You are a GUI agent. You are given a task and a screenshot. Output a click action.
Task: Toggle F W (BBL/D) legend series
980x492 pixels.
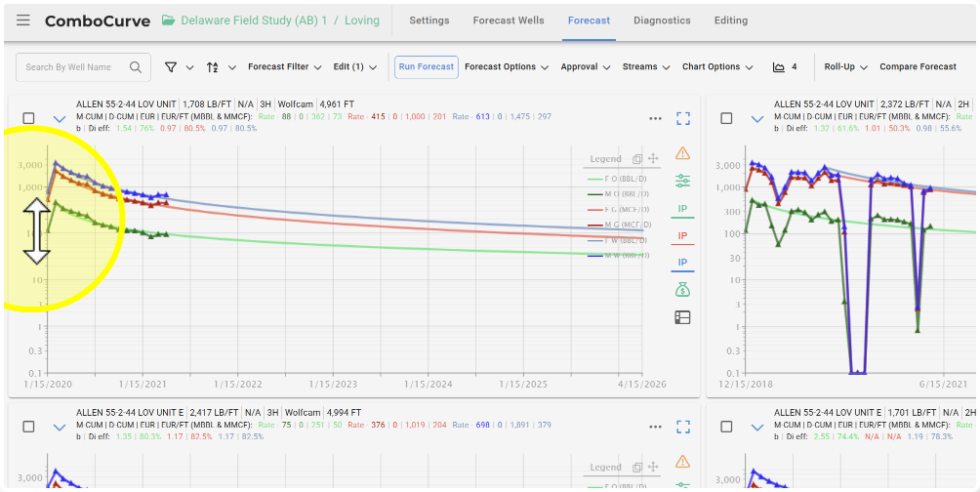click(x=619, y=240)
